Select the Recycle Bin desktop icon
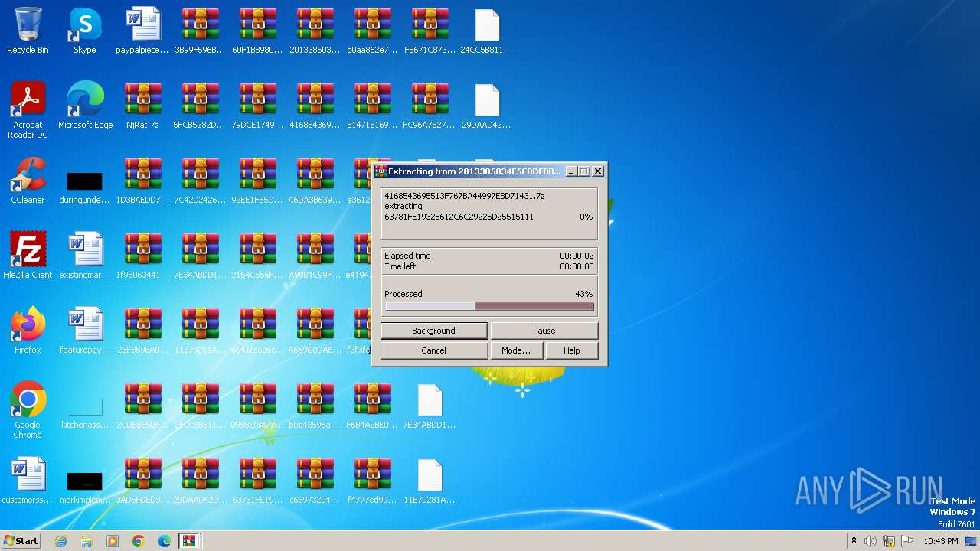 click(28, 31)
